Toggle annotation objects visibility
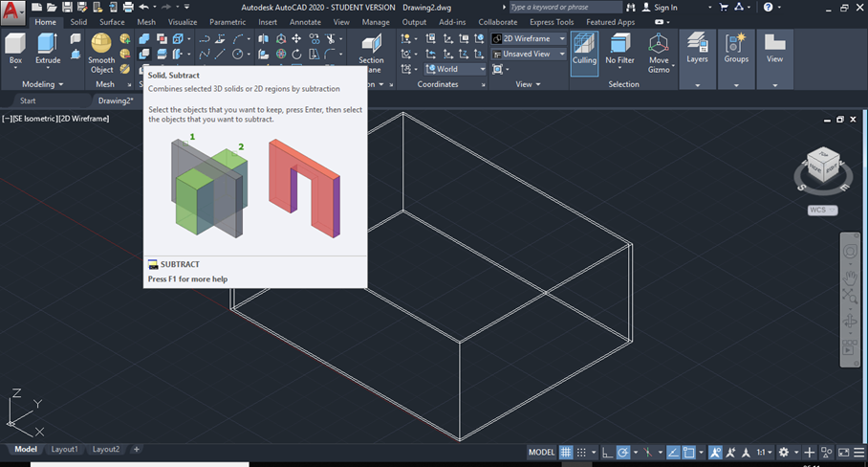Image resolution: width=868 pixels, height=467 pixels. pos(715,453)
